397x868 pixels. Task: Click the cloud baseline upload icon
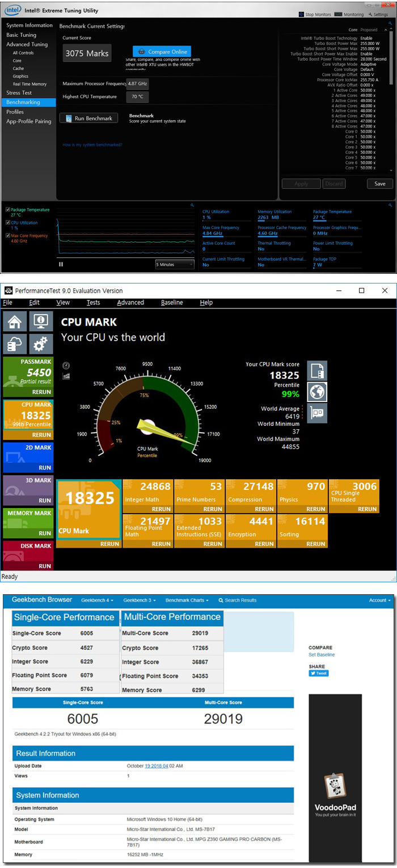tap(15, 344)
